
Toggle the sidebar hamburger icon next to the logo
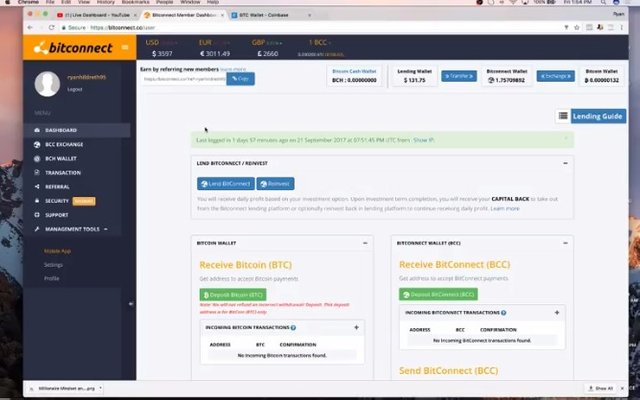pyautogui.click(x=125, y=47)
